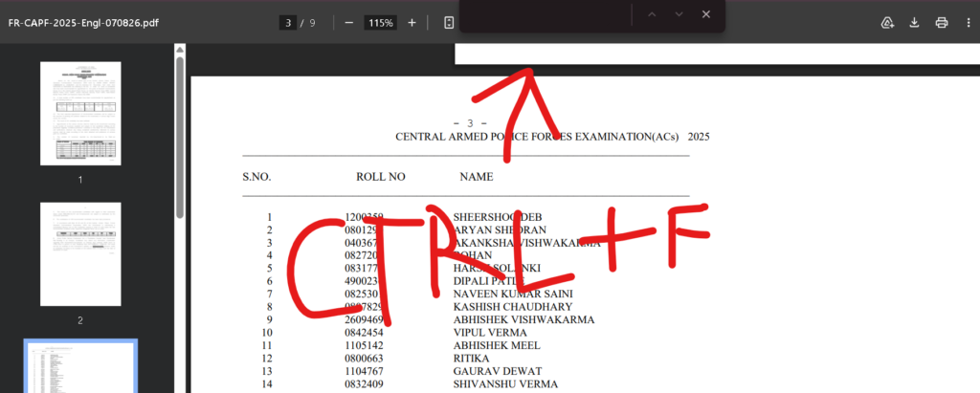Screen dimensions: 980x393
Task: Click the sidebar scrollbar up arrow
Action: coord(180,50)
